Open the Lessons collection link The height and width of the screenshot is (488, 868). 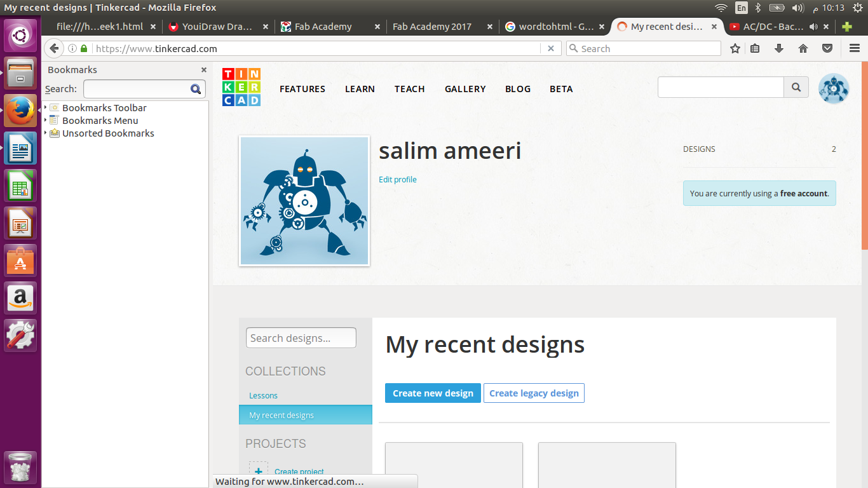click(x=263, y=395)
